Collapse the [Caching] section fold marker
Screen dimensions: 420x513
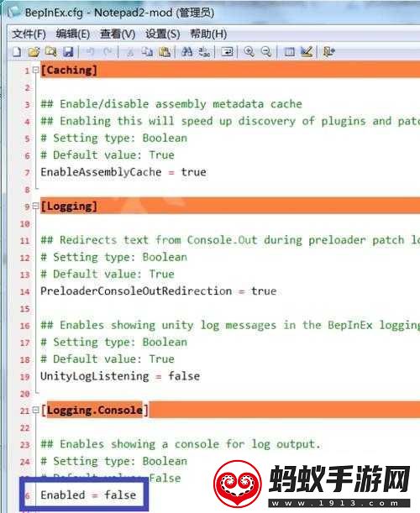tap(35, 70)
